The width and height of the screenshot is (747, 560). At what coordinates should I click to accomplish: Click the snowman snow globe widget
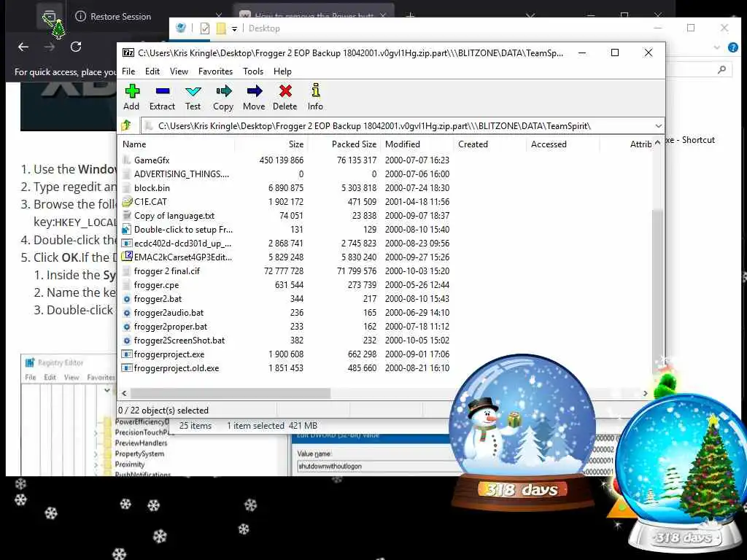522,431
